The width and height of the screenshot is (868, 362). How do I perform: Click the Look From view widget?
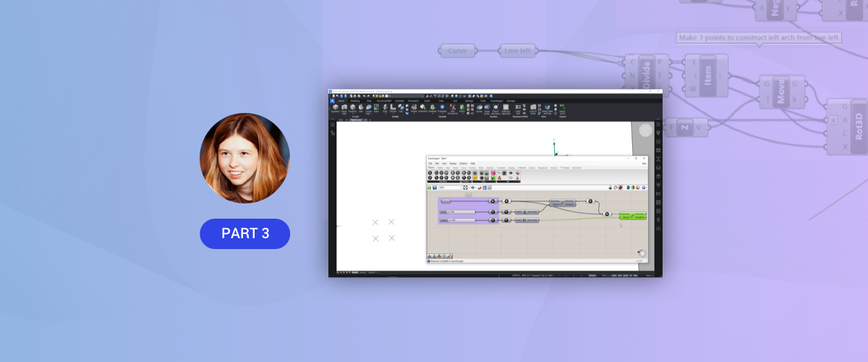pos(645,130)
